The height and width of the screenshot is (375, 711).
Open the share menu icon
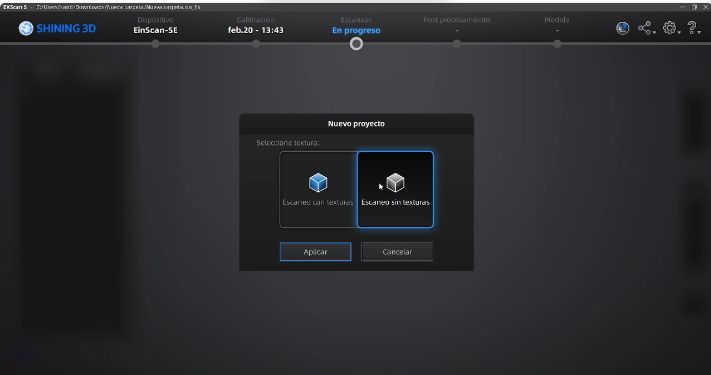646,28
